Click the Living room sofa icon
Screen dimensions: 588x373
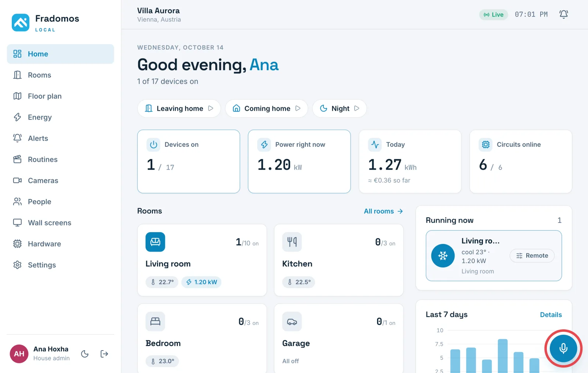[x=155, y=242]
